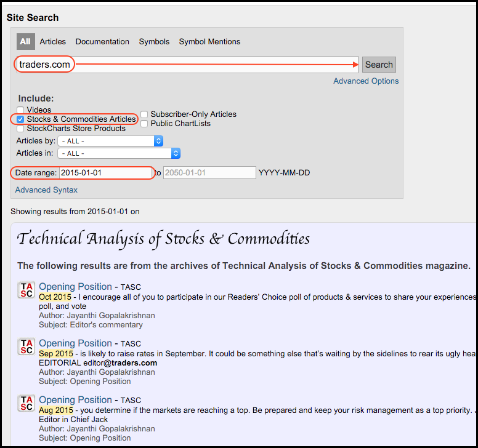Viewport: 478px width, 448px height.
Task: Uncheck Stocks & Commodities Articles checkbox
Action: coord(20,119)
